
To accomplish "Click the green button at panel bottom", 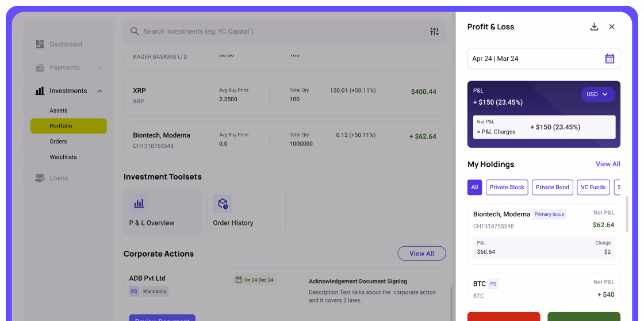I will (584, 316).
